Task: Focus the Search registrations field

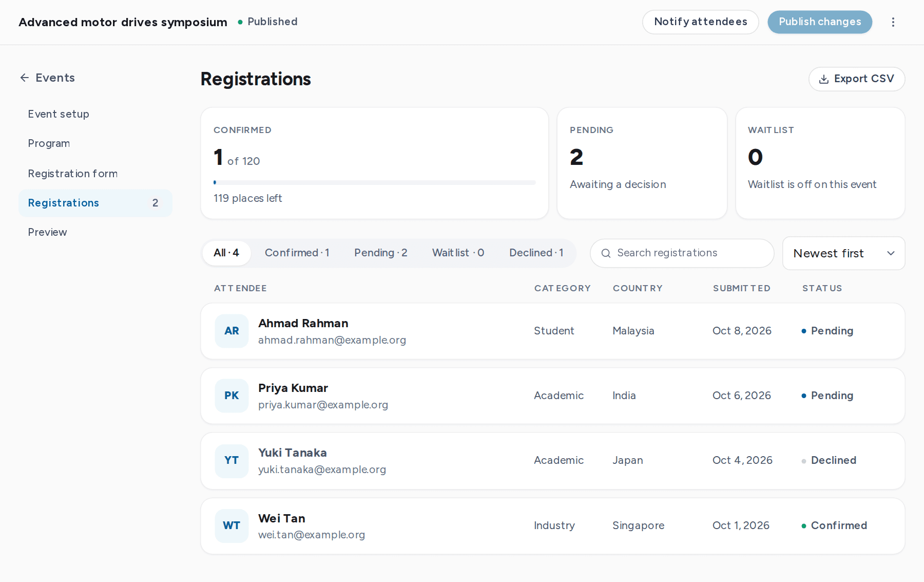Action: tap(682, 253)
